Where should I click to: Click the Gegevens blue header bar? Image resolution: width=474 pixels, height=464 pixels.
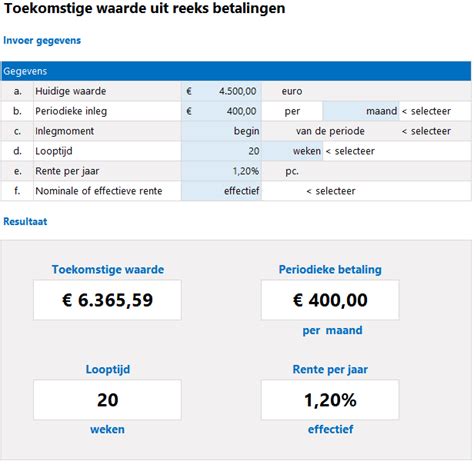(x=236, y=71)
